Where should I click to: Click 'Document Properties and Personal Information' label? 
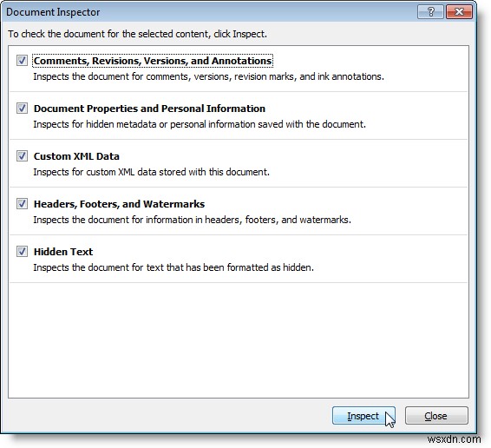[x=149, y=109]
